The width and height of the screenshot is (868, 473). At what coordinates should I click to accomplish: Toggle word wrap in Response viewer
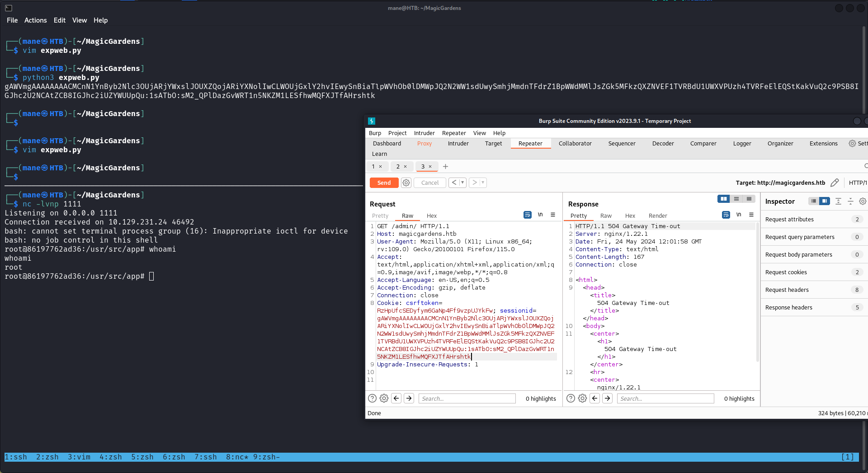click(x=726, y=215)
